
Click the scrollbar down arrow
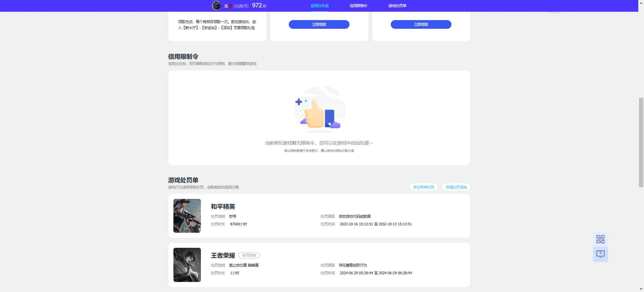[641, 289]
